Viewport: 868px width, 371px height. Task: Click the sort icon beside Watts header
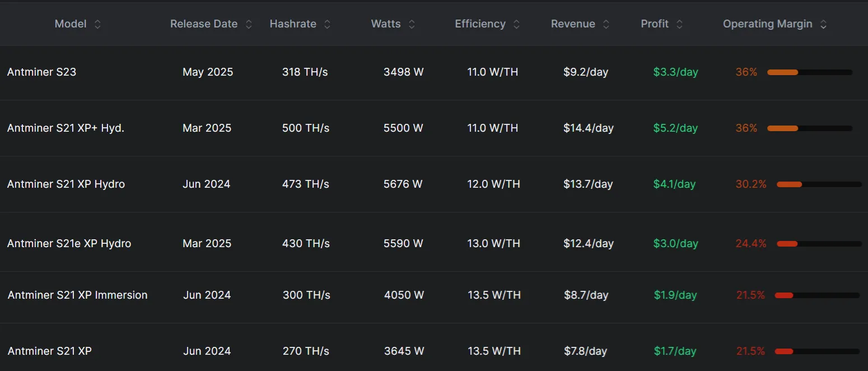(412, 24)
